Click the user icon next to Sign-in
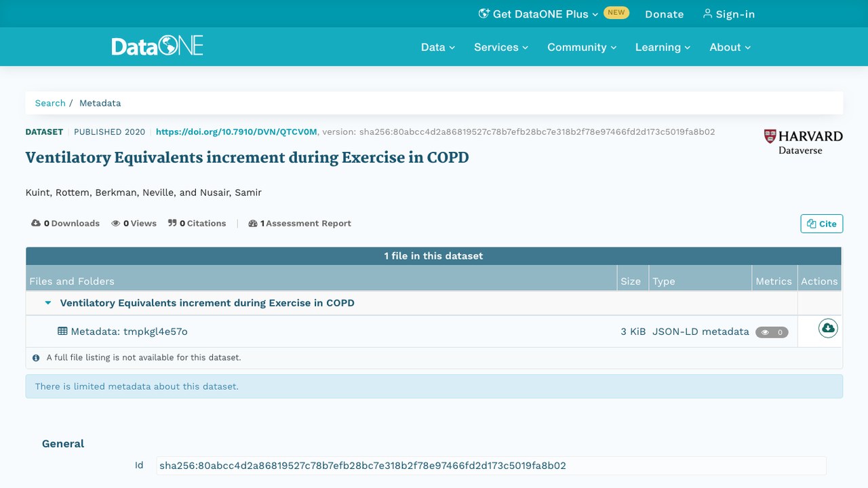The height and width of the screenshot is (488, 868). tap(707, 14)
